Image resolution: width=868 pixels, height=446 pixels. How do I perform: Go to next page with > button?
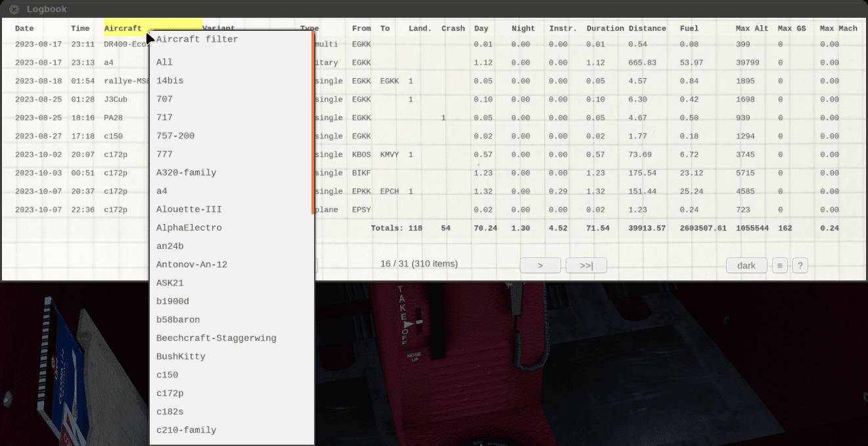pyautogui.click(x=540, y=265)
